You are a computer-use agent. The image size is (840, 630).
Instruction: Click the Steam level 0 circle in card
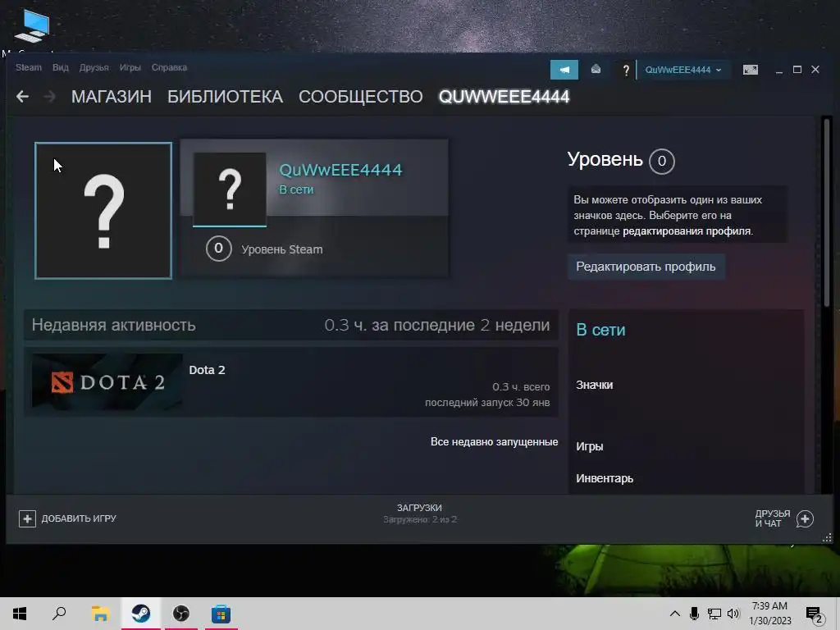(x=218, y=249)
